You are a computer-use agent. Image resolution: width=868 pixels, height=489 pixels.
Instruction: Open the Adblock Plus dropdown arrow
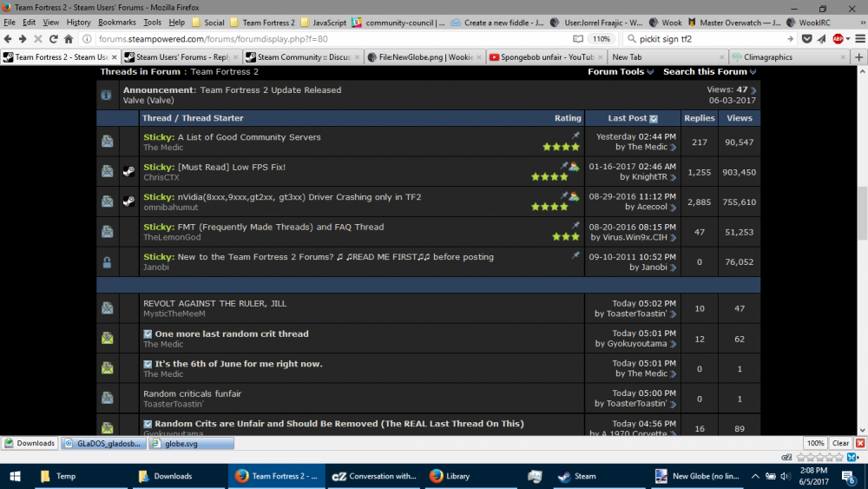click(x=848, y=39)
